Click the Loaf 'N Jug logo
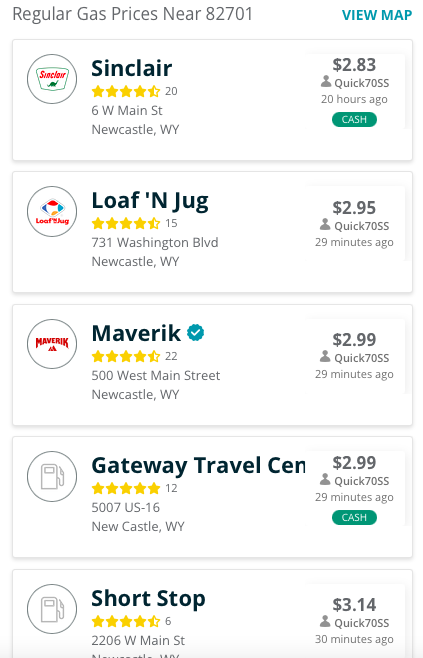 click(52, 212)
